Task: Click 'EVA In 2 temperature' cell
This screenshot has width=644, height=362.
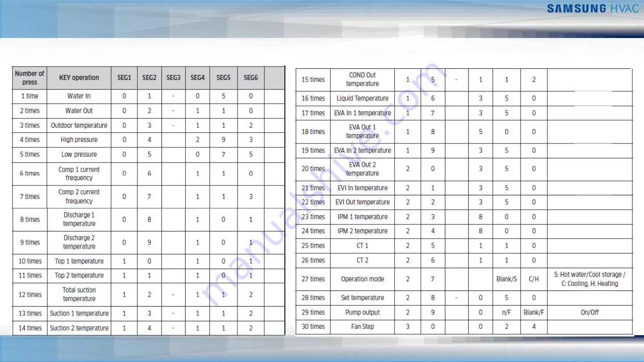Action: 362,151
